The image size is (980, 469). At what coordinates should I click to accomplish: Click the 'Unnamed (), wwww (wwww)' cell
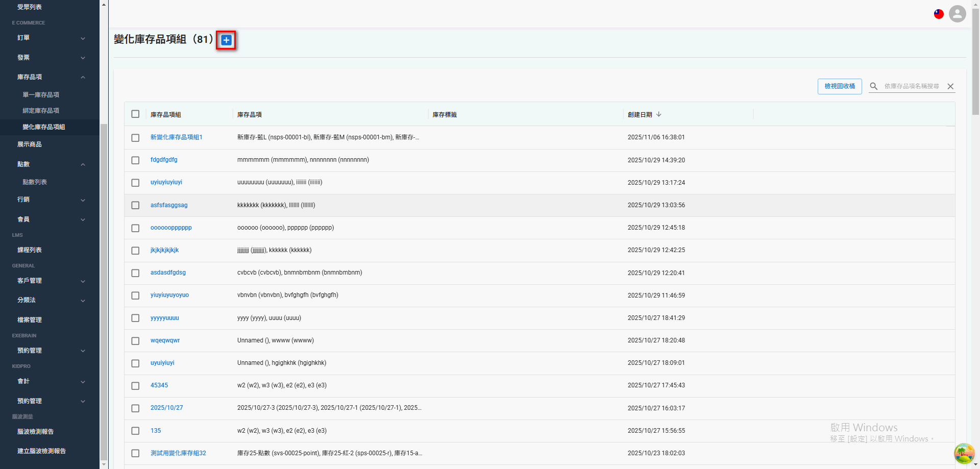[276, 340]
